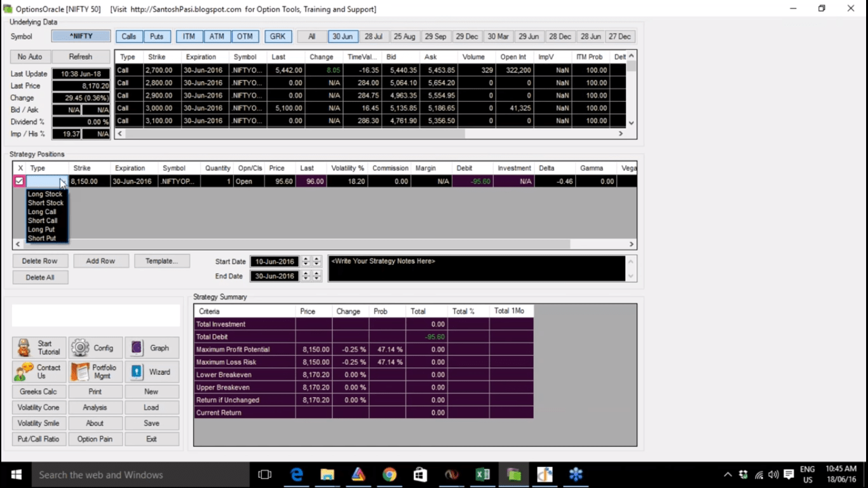Click strategy positions horizontal scrollbar
The image size is (868, 488).
(x=325, y=244)
